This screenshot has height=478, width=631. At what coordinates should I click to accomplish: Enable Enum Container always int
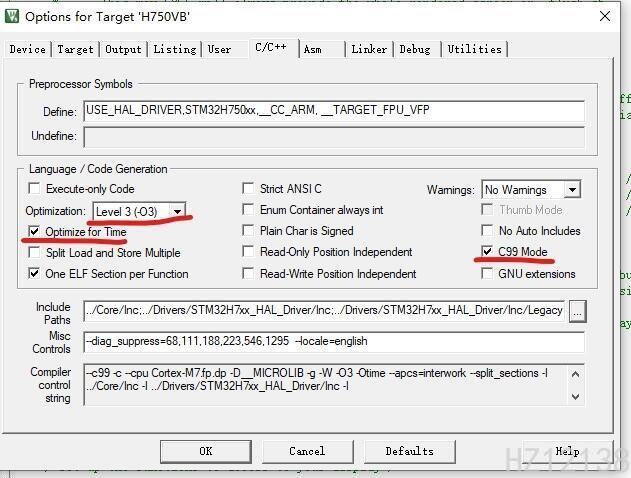point(248,209)
